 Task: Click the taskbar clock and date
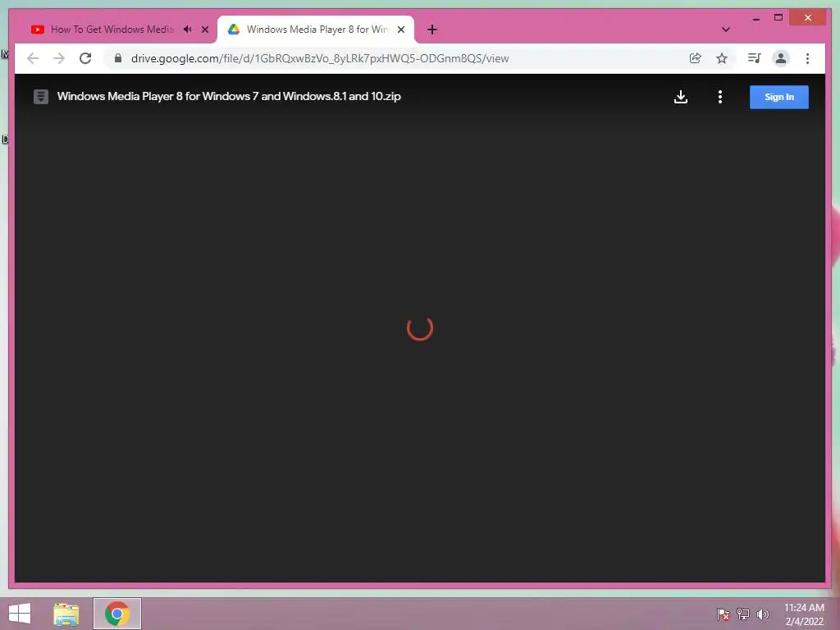804,614
